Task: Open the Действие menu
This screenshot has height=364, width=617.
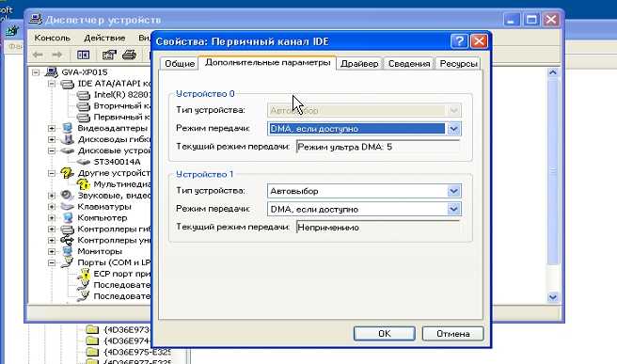Action: 104,38
